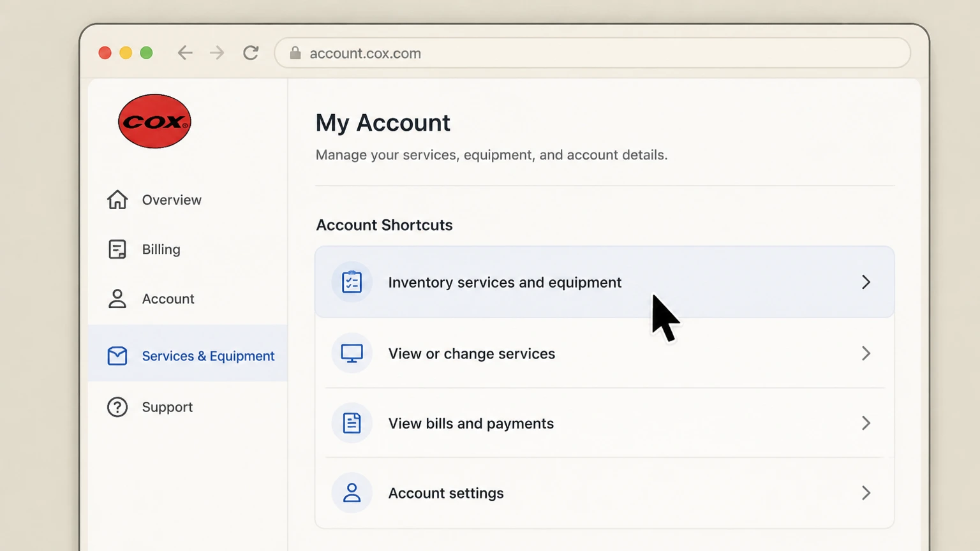Open Inventory services and equipment shortcut
Screen dimensions: 980x551
(605, 282)
